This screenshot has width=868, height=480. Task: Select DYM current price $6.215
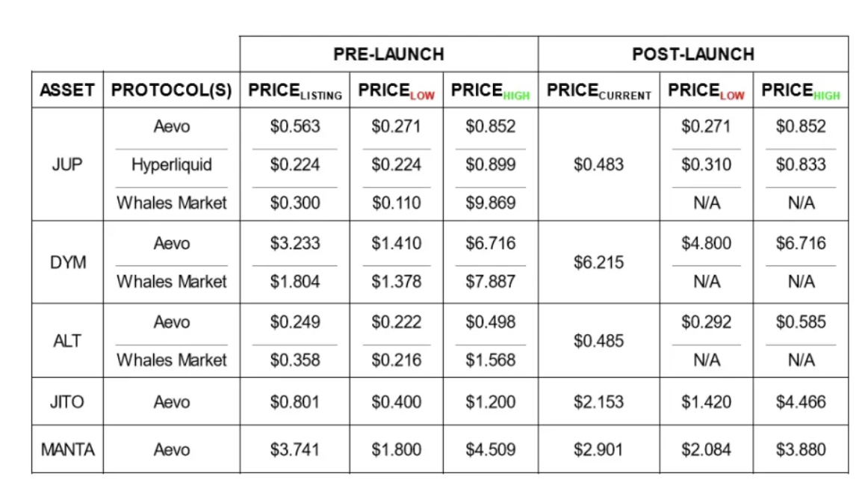tap(598, 262)
